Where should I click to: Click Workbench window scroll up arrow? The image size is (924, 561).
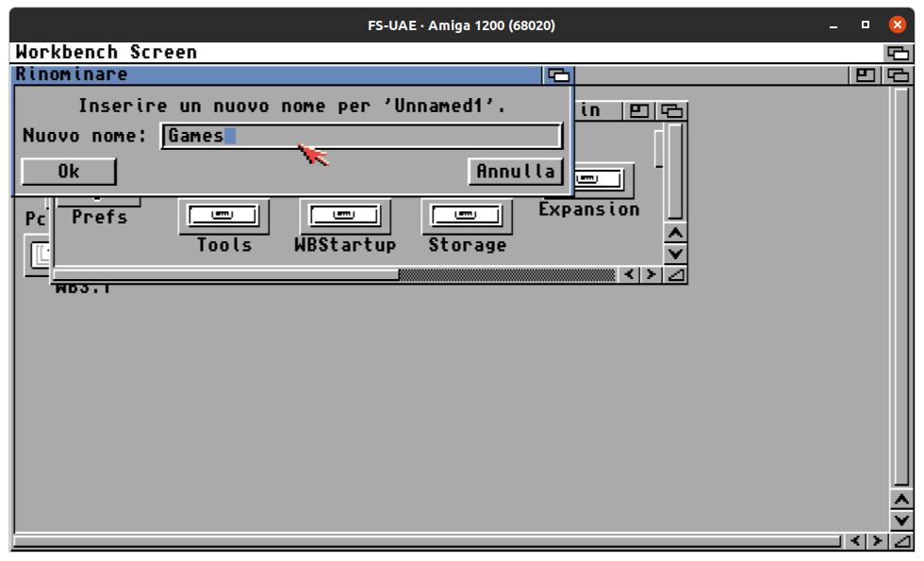(901, 500)
